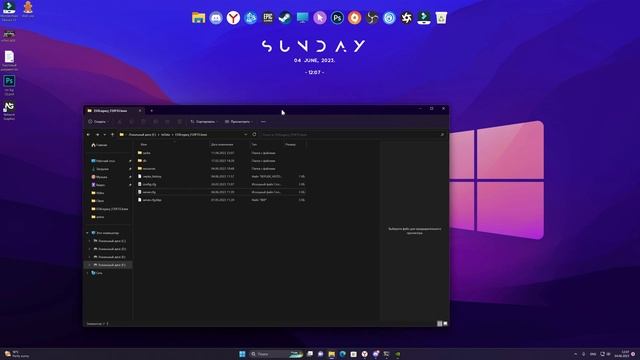Screen dimensions: 640x360
Task: Click the Explorer back arrow
Action: [89, 134]
